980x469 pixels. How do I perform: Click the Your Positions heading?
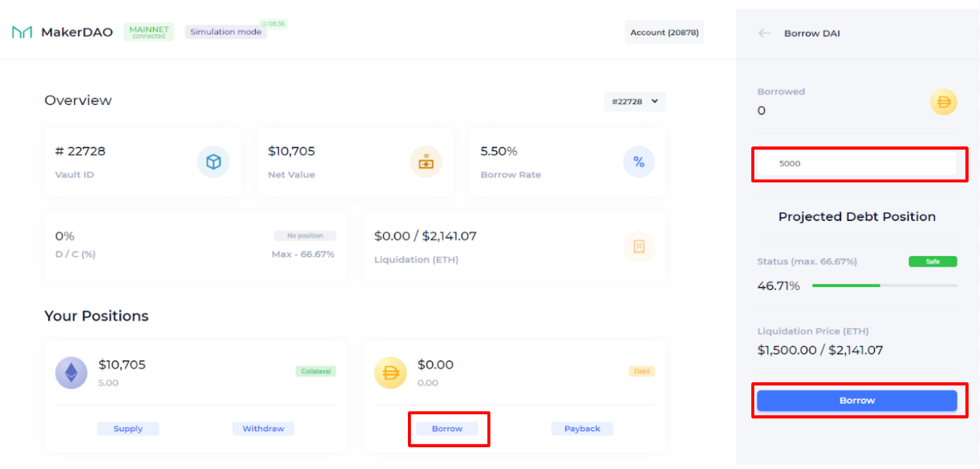point(97,316)
